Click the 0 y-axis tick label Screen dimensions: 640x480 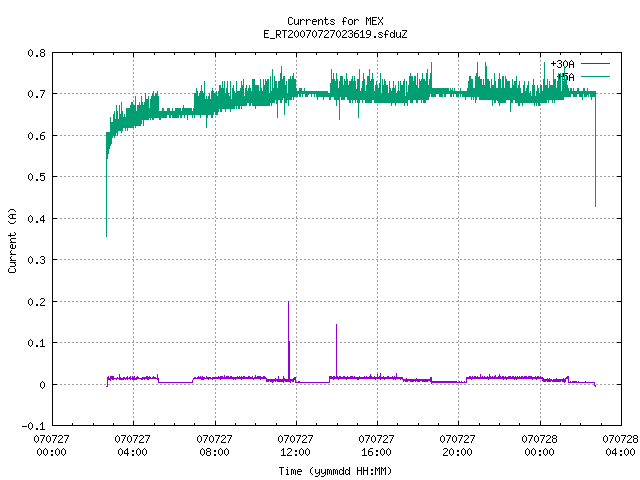click(42, 385)
